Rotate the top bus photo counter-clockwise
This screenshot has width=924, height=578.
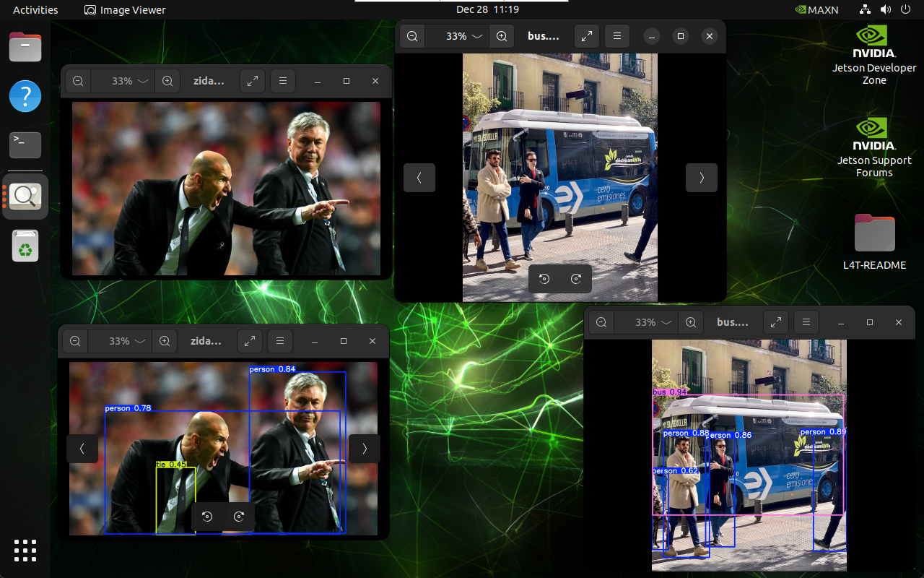[x=545, y=279]
